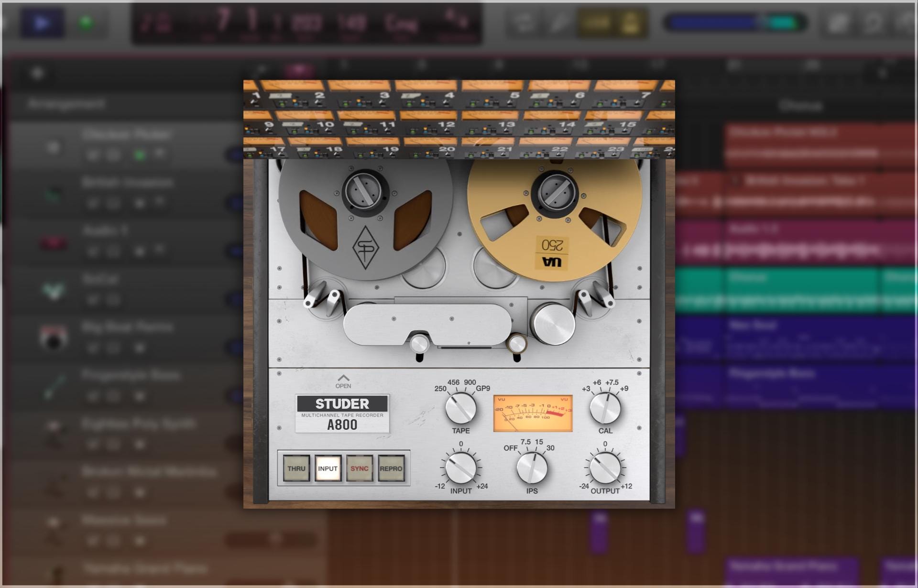Click the -12 label beside INPUT knob
The image size is (918, 588).
coord(440,486)
